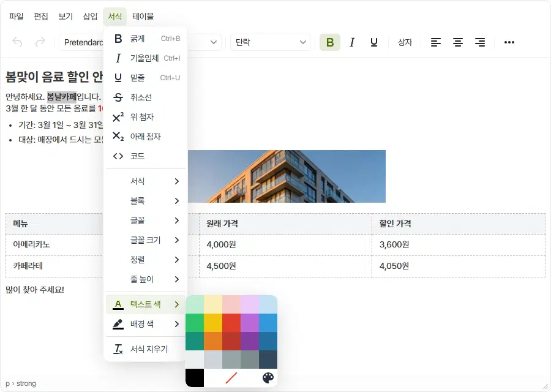Expand the 글꼴 submenu

coord(146,221)
